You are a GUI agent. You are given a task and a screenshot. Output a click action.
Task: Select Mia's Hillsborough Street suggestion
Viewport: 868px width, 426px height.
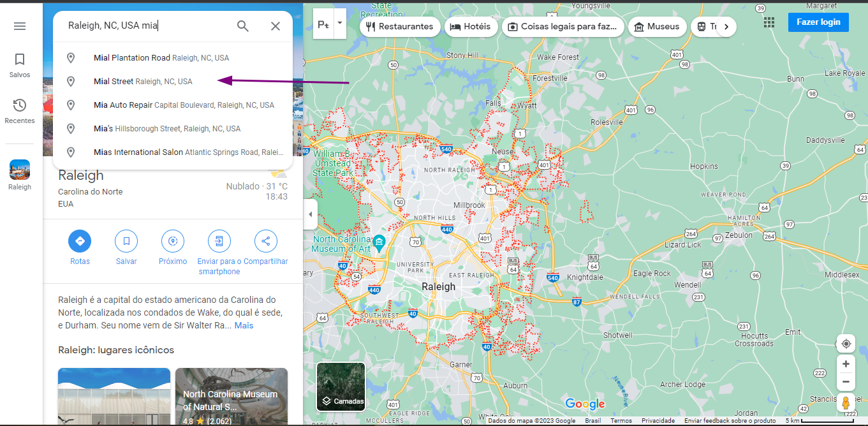[173, 129]
